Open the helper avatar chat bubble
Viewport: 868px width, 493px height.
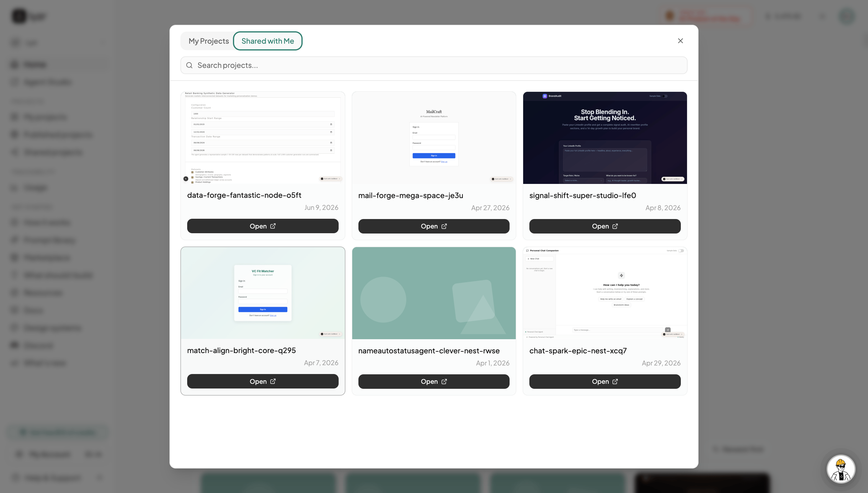tap(841, 469)
